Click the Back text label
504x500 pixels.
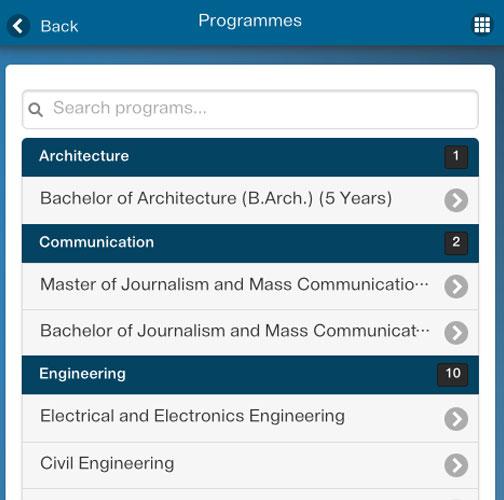pyautogui.click(x=59, y=26)
